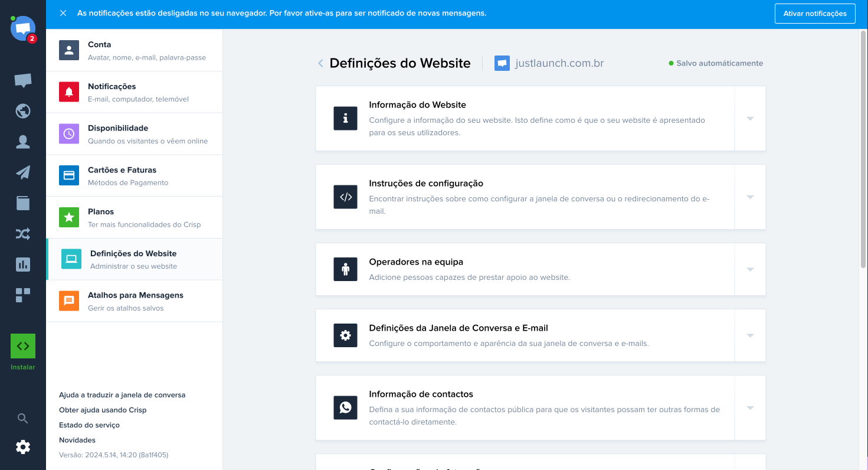868x470 pixels.
Task: Click the gear icon of Definições da Janela
Action: [x=345, y=335]
